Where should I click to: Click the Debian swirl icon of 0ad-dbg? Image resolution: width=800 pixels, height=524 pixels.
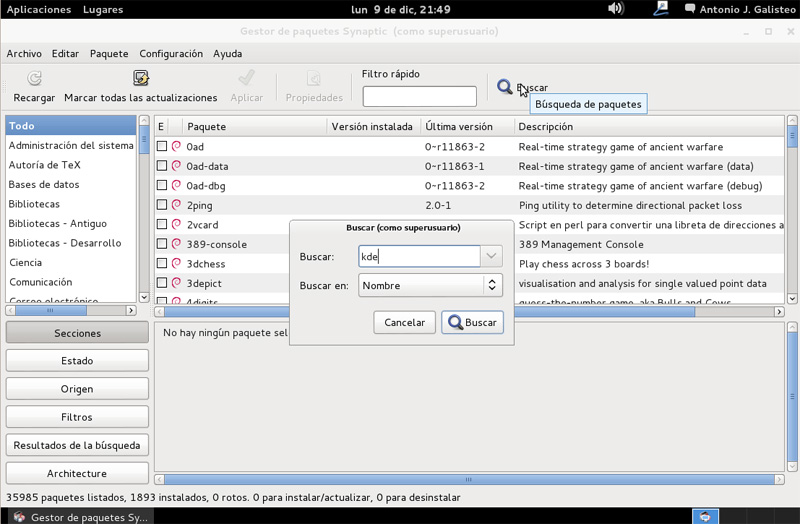click(x=177, y=185)
